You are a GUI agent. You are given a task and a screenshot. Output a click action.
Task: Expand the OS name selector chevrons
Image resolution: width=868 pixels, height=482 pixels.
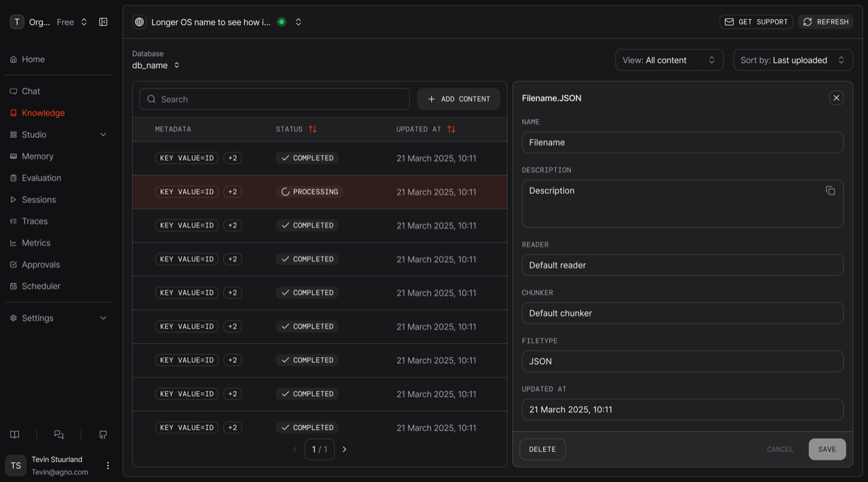pos(298,22)
